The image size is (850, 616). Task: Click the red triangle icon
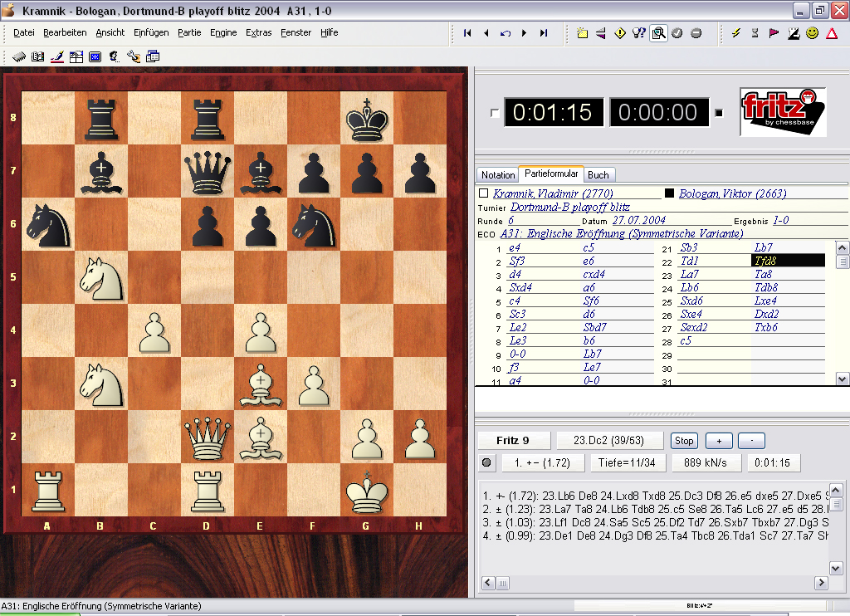click(831, 33)
